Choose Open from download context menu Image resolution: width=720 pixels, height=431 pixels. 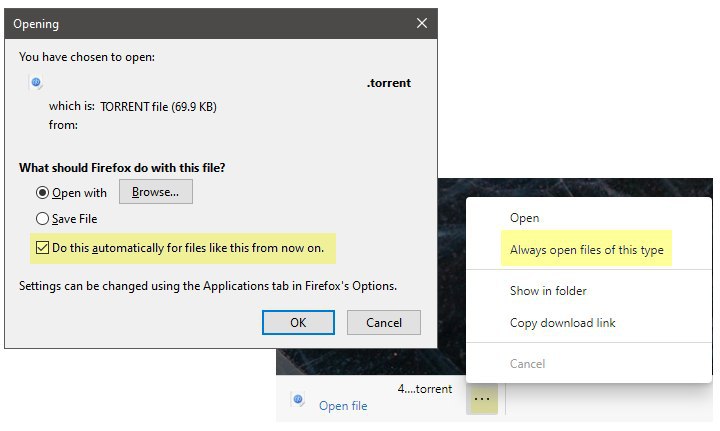point(524,218)
